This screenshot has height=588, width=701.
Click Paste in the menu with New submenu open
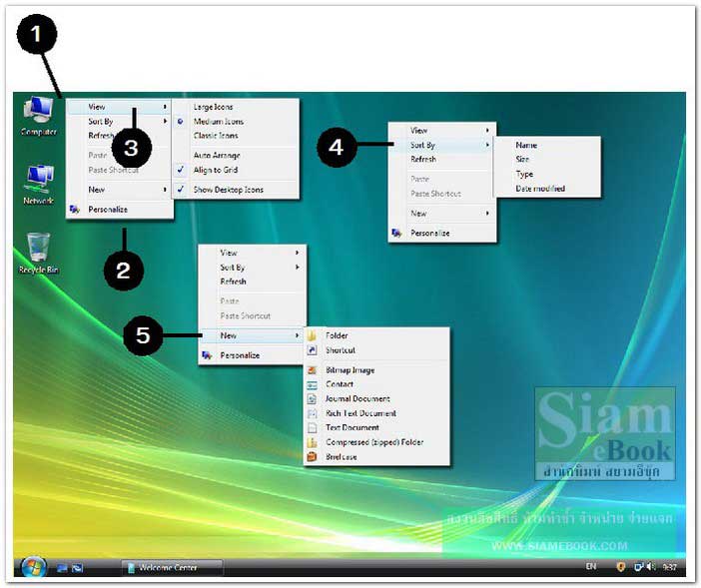point(252,301)
